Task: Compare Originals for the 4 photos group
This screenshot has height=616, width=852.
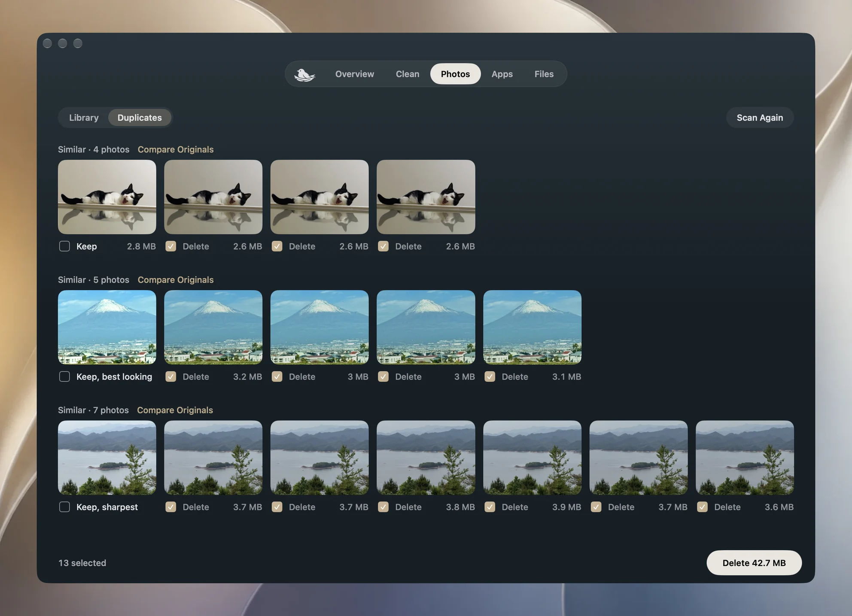Action: click(x=175, y=149)
